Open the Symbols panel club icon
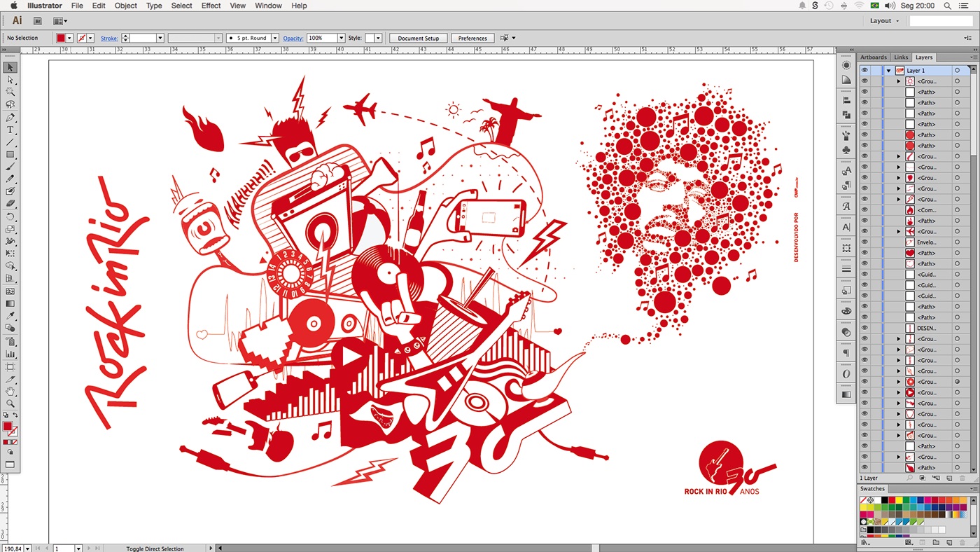The height and width of the screenshot is (552, 980). coord(846,150)
